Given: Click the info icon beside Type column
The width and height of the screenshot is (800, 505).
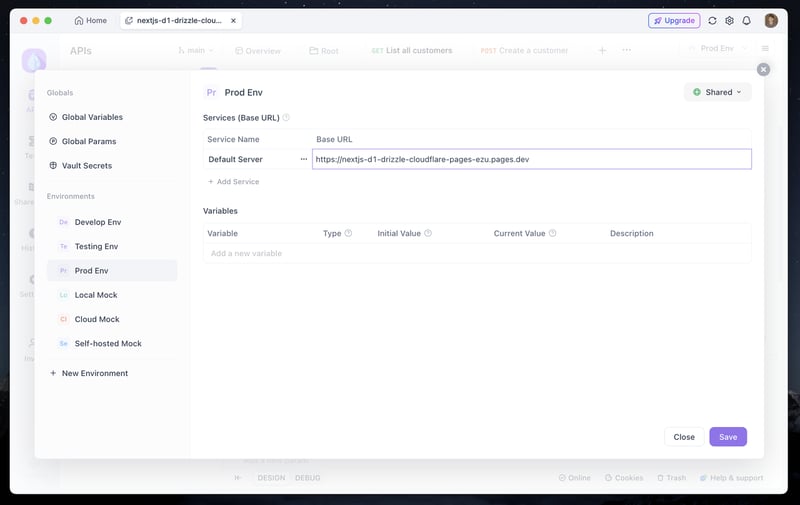Looking at the screenshot, I should click(348, 233).
